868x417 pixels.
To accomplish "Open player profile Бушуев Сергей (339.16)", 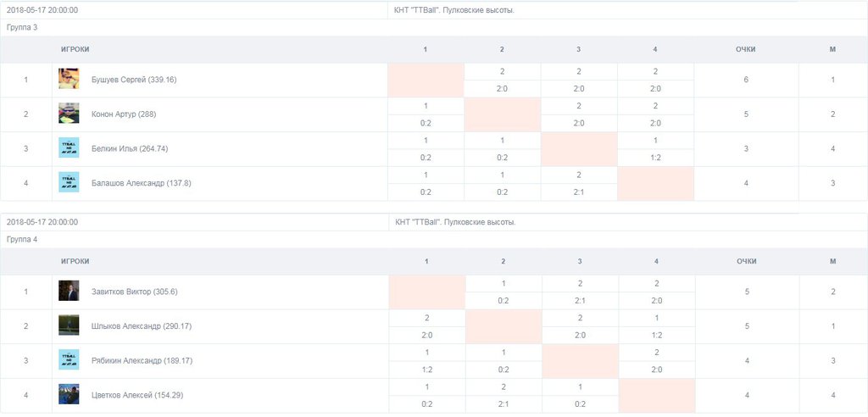I will 134,80.
